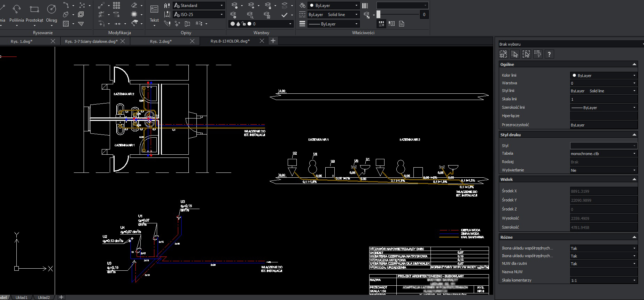This screenshot has width=644, height=300.
Task: Click the hatch pattern tool icon
Action: [x=66, y=24]
